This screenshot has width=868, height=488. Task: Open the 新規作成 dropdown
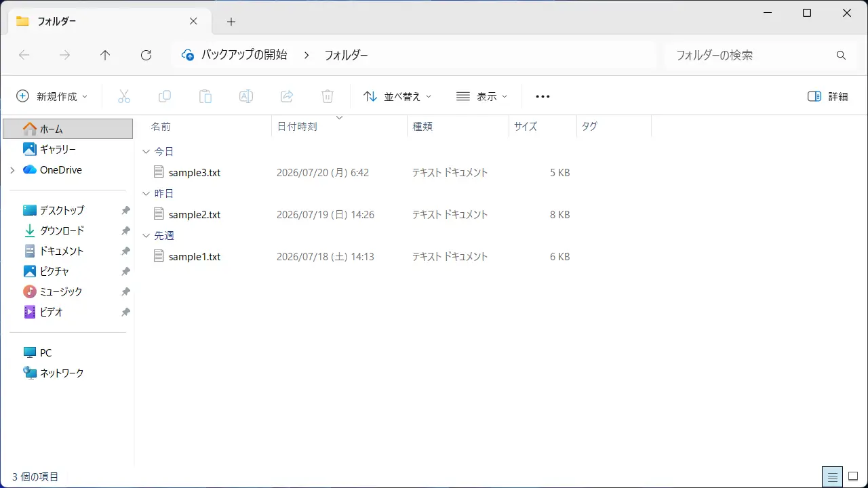coord(52,96)
